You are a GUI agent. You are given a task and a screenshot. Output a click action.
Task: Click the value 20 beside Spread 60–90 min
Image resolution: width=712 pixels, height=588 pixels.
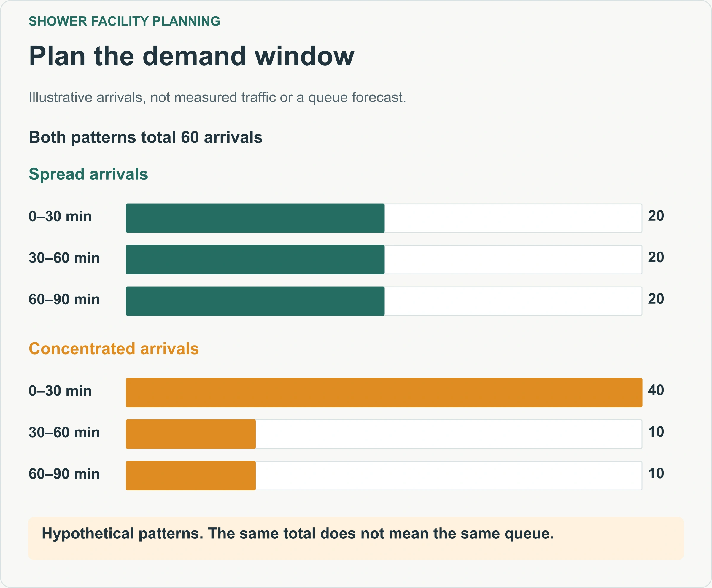point(656,299)
